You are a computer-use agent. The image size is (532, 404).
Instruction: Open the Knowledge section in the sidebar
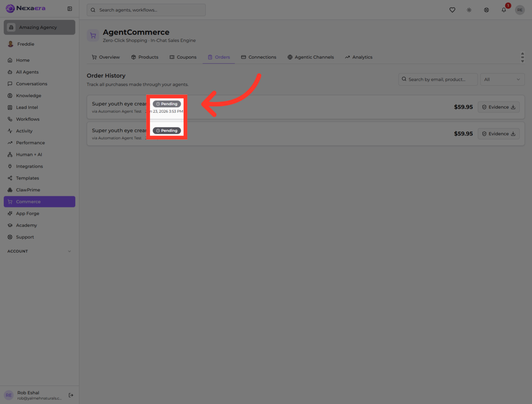point(40,95)
